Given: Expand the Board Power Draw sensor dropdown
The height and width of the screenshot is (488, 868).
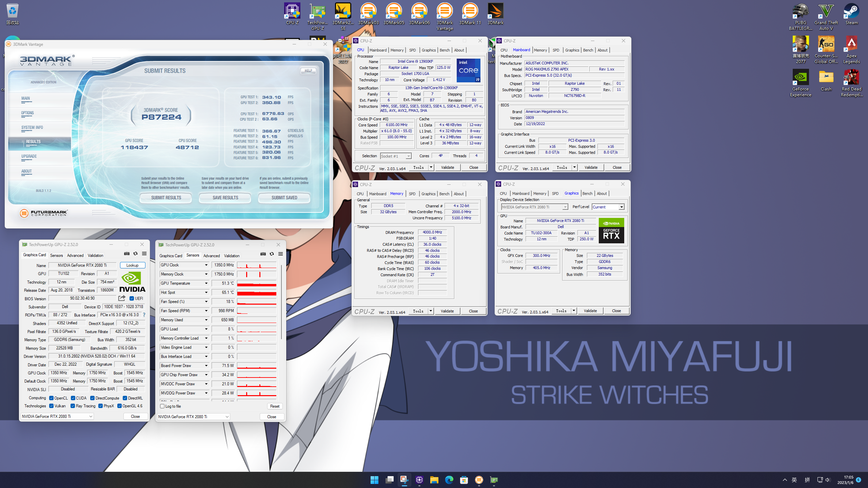Looking at the screenshot, I should (206, 366).
